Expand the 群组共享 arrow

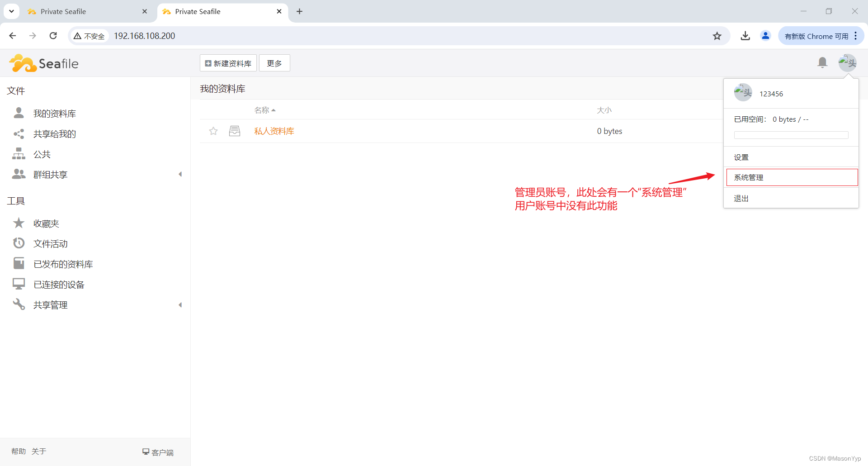pos(180,174)
